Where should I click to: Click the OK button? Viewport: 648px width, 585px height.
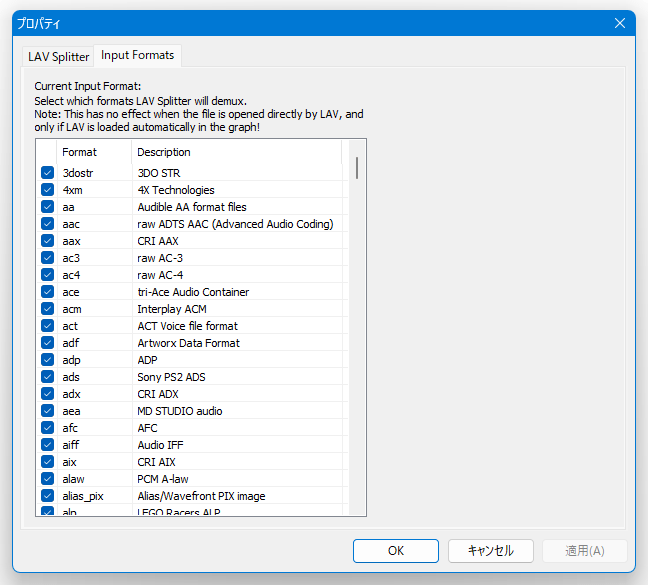(395, 551)
